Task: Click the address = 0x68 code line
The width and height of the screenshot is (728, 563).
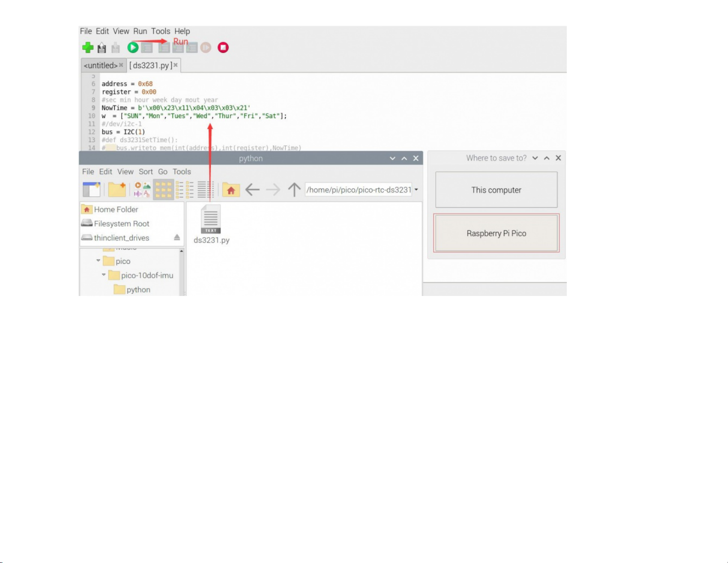Action: click(x=127, y=84)
